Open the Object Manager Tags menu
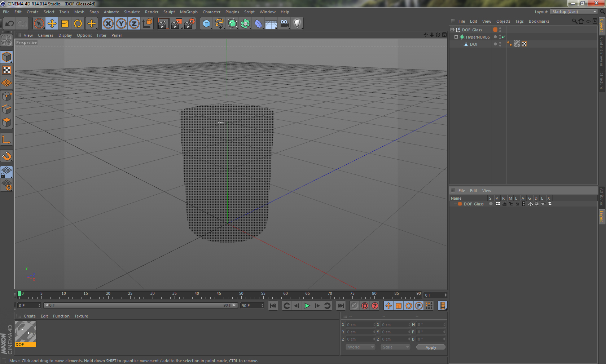This screenshot has height=364, width=606. coord(519,21)
